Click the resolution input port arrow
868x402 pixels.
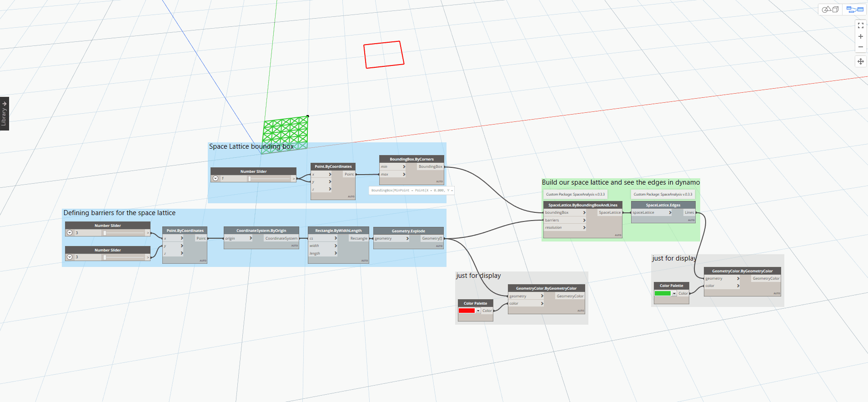pos(584,227)
